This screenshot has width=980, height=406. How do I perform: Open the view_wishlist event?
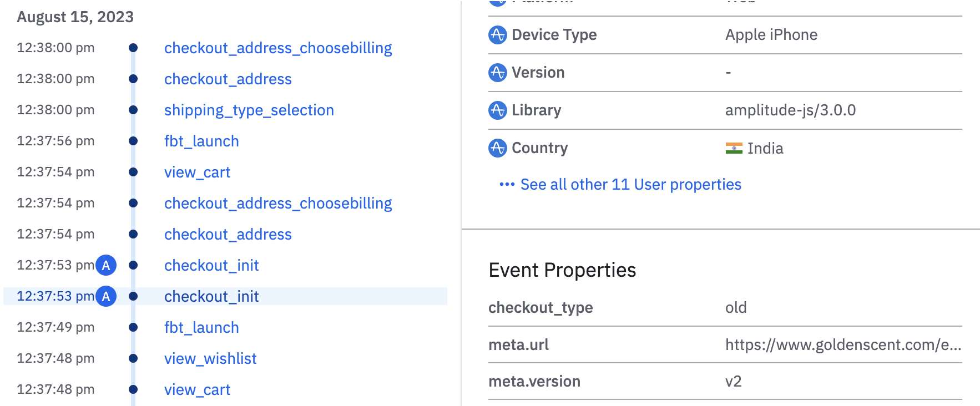coord(210,359)
